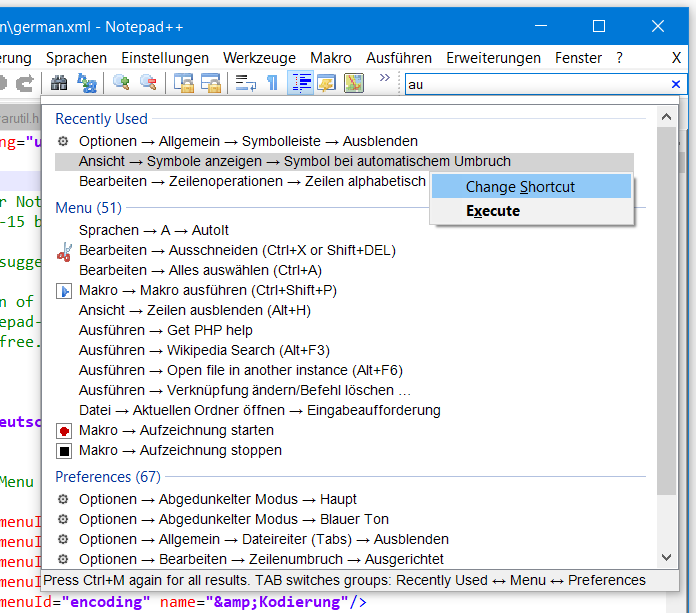Open the document map toolbar icon

click(354, 83)
